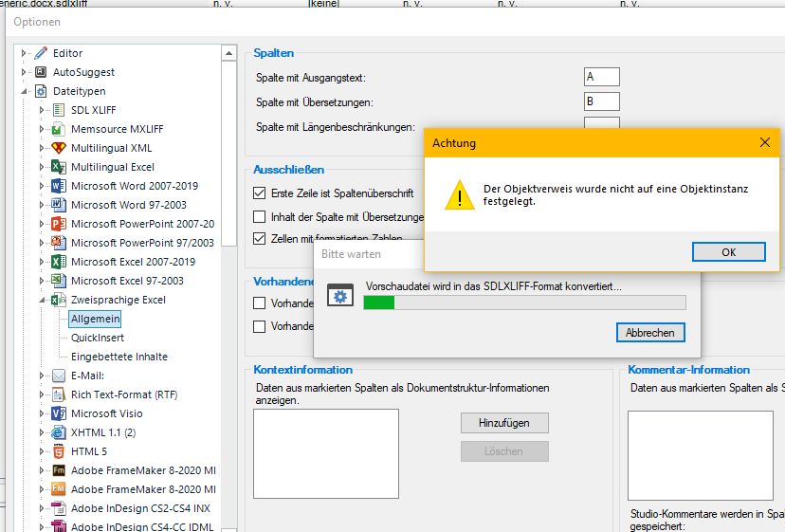Click the Rich Text-Format (RTF) icon
This screenshot has height=532, width=785.
[x=59, y=394]
